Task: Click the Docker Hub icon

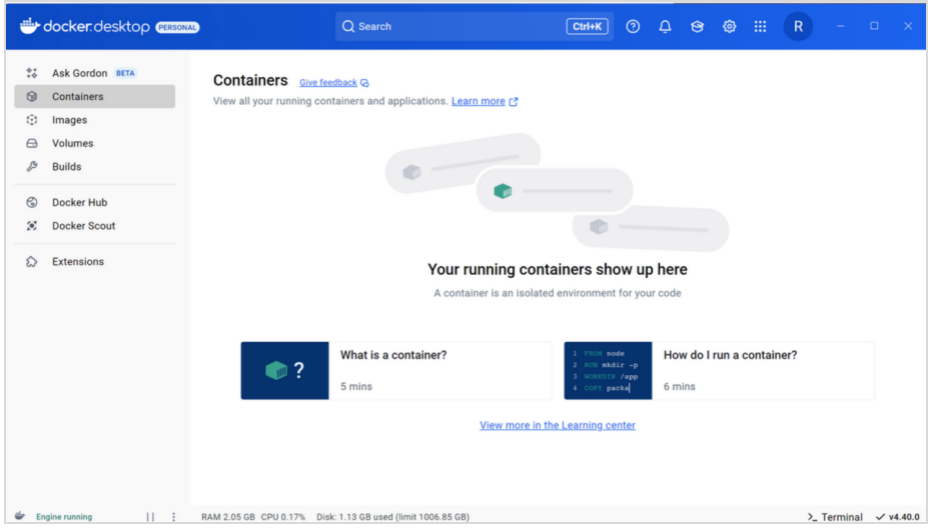Action: [32, 203]
